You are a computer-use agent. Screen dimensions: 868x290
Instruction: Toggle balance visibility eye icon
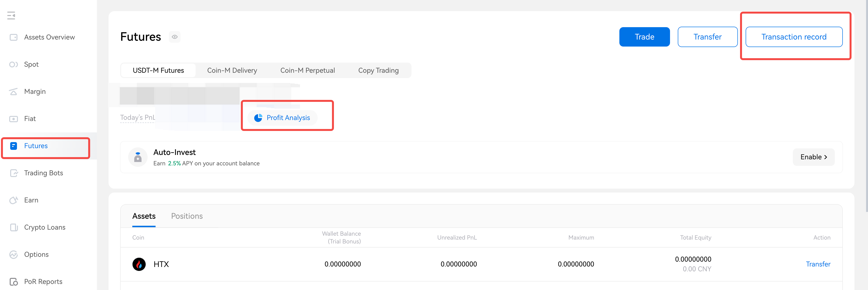174,37
